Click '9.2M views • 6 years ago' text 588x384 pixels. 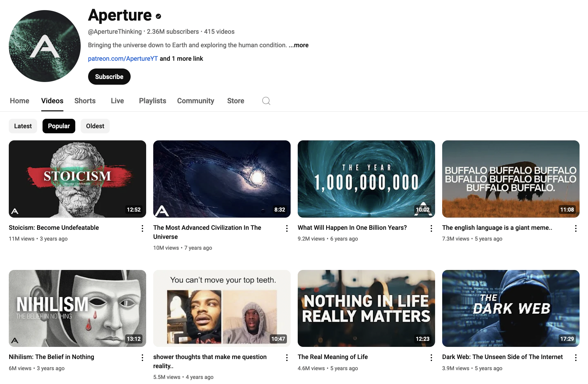tap(328, 239)
